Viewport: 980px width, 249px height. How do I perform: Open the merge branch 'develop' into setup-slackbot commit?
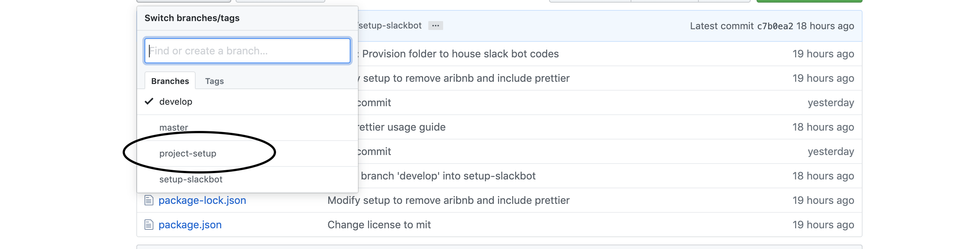448,176
